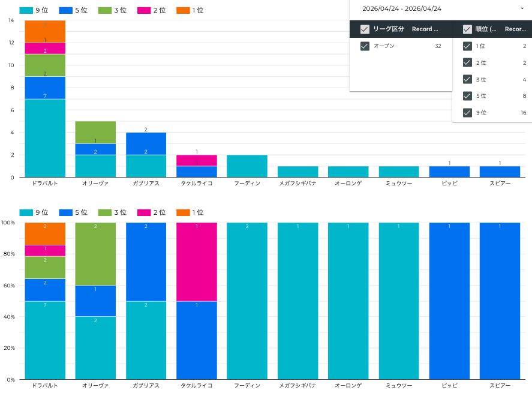This screenshot has width=532, height=393.
Task: Click pink タケルライコ segment in percentage chart
Action: coord(197,262)
